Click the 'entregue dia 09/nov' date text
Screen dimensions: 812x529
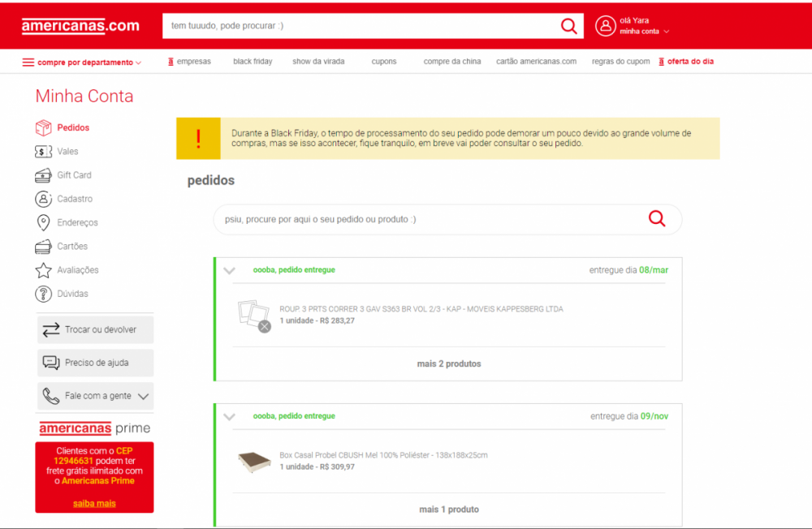click(x=629, y=416)
